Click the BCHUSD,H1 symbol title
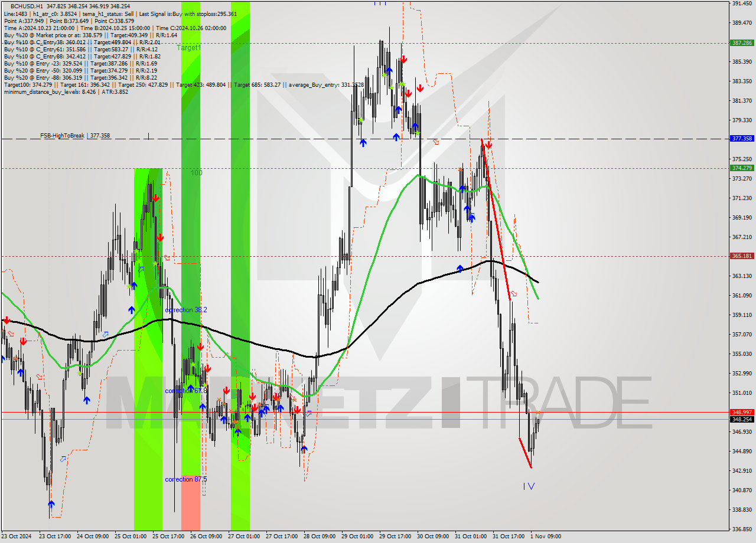The height and width of the screenshot is (543, 756). pyautogui.click(x=26, y=6)
